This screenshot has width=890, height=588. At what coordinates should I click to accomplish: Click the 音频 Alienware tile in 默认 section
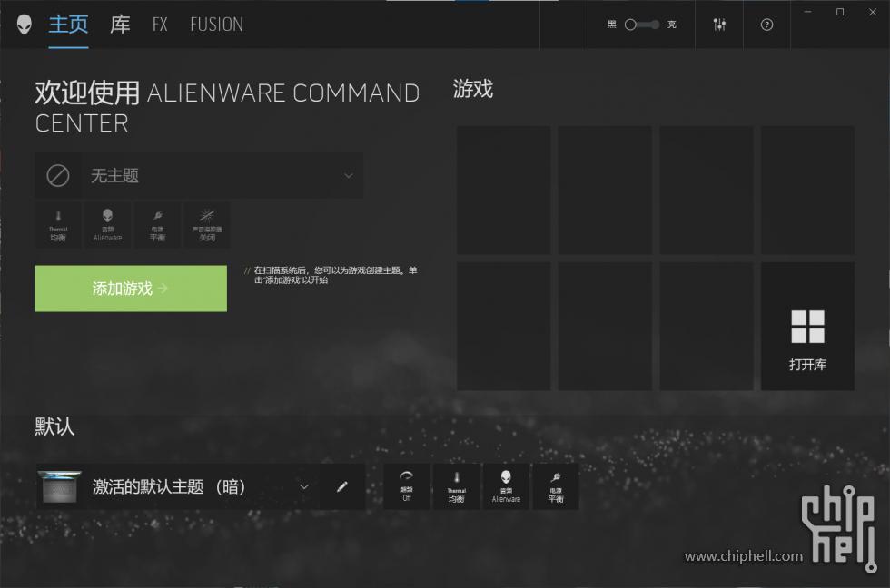pyautogui.click(x=506, y=486)
